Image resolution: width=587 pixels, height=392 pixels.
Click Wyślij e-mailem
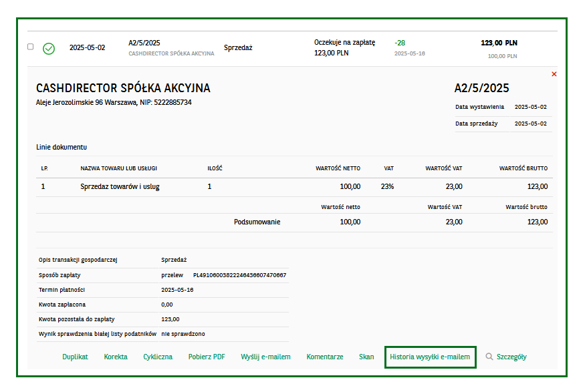[266, 357]
